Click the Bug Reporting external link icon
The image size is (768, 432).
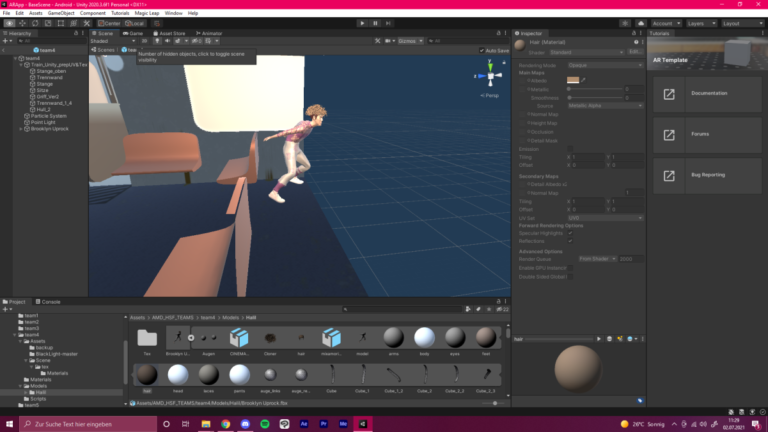pos(669,174)
